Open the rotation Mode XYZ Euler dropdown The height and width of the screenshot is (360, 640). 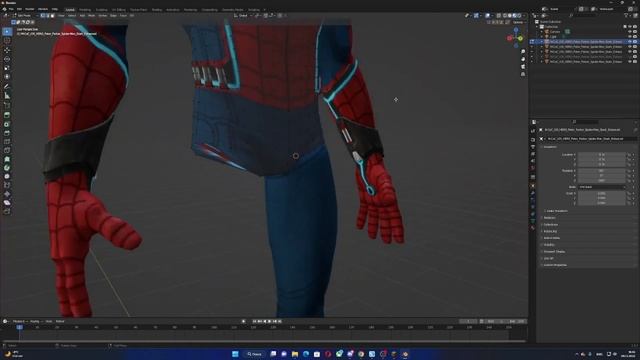click(602, 187)
